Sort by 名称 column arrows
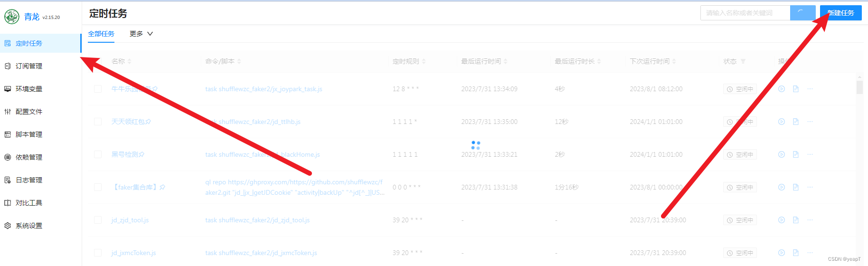 130,61
